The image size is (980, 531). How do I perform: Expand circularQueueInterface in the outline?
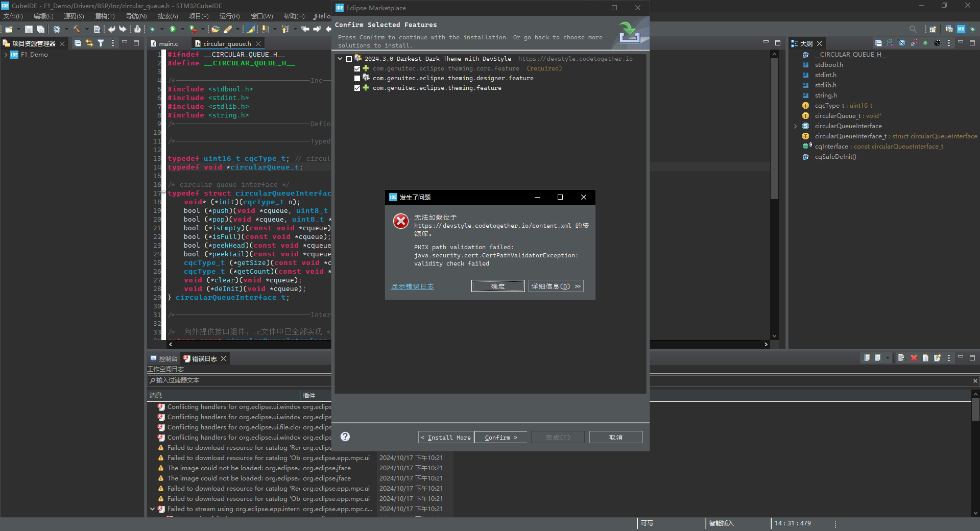tap(795, 126)
